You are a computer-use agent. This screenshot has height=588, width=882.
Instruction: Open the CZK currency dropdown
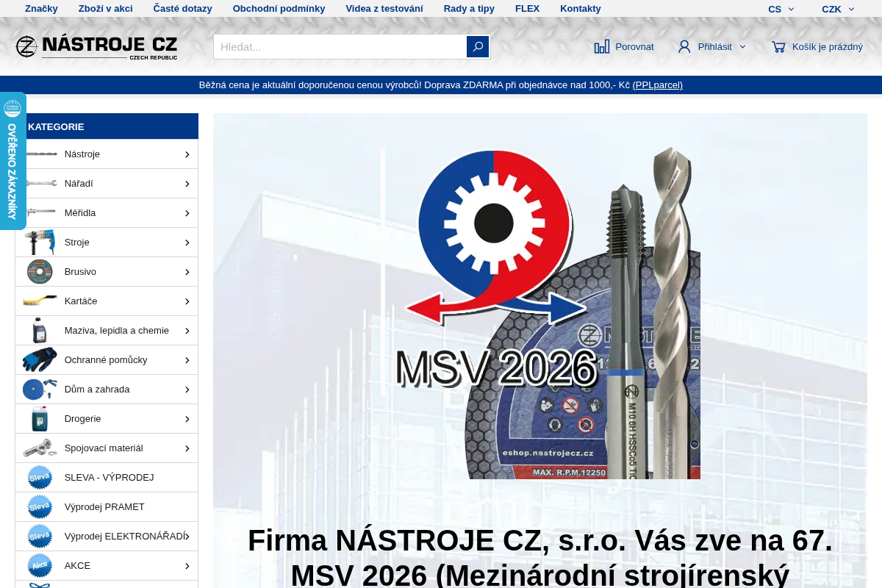point(838,9)
